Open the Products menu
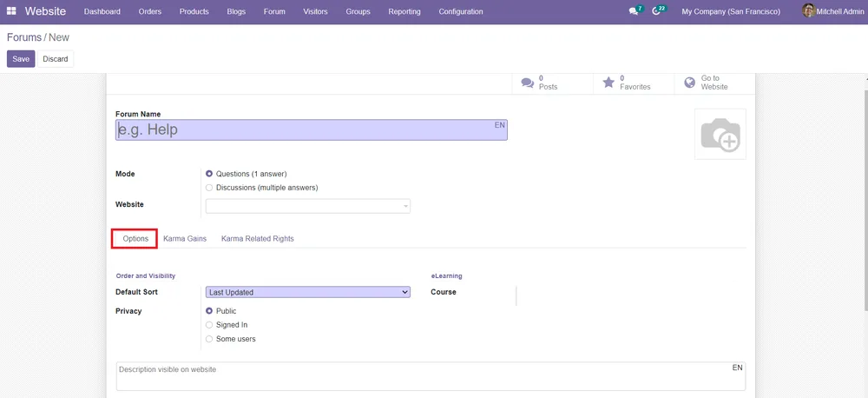 194,11
